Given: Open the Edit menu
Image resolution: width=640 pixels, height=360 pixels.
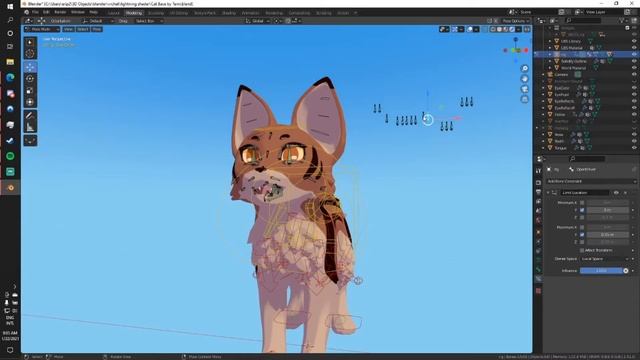Looking at the screenshot, I should click(46, 12).
